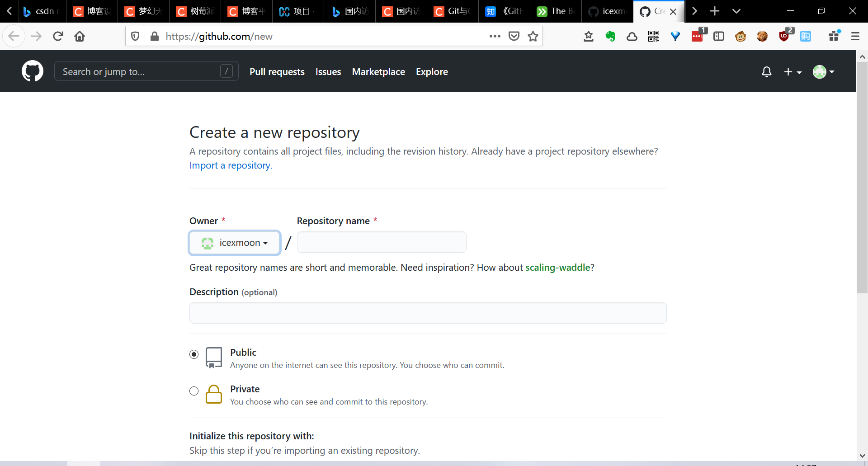Switch to the 'The B' tab
The width and height of the screenshot is (868, 466).
556,11
